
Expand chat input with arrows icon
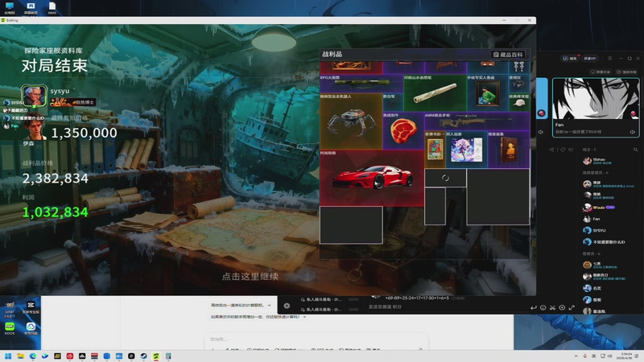(x=572, y=307)
